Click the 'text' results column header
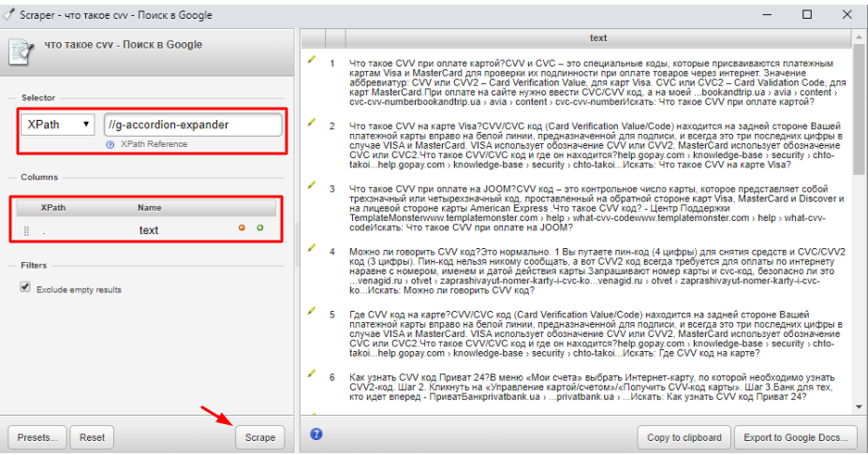 tap(597, 38)
